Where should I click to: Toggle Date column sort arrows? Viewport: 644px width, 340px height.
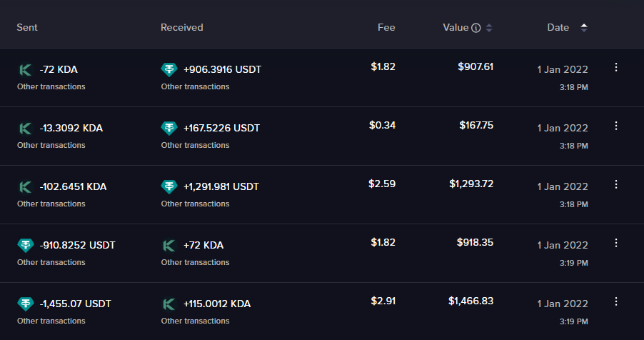584,28
